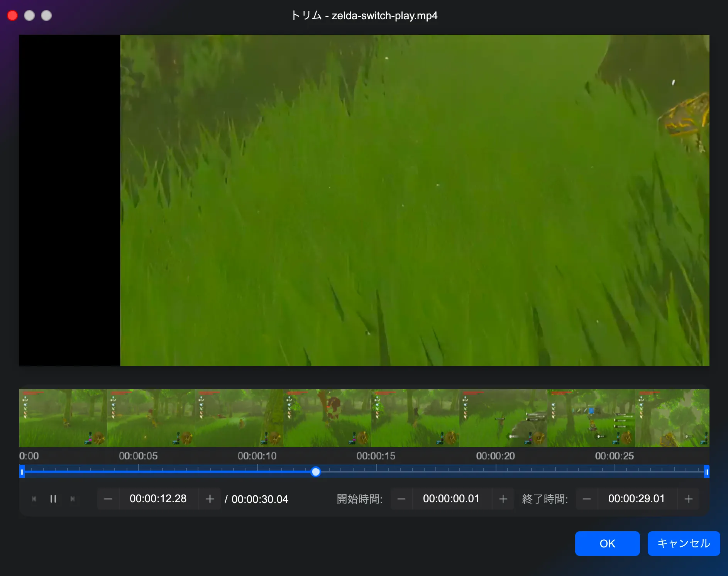This screenshot has height=576, width=728.
Task: Decrease the end time (終了時間)
Action: pyautogui.click(x=587, y=499)
